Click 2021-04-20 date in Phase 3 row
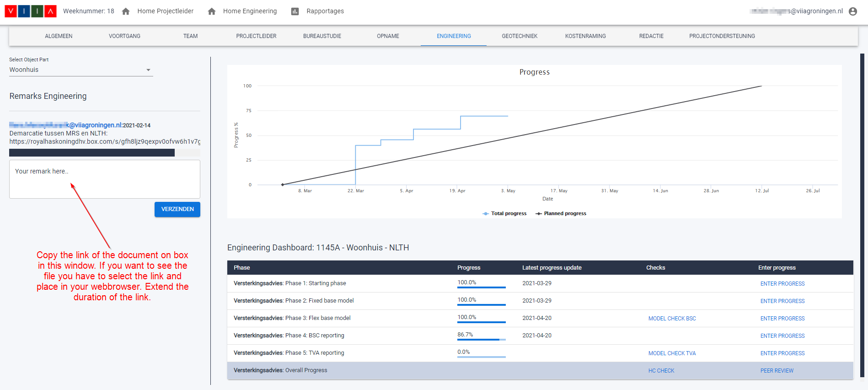The image size is (868, 390). (x=537, y=318)
